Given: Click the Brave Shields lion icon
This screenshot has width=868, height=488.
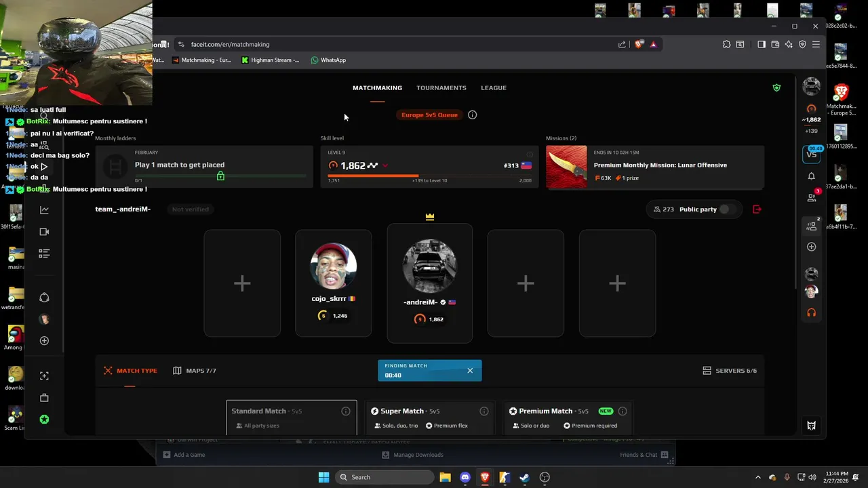Looking at the screenshot, I should [639, 44].
